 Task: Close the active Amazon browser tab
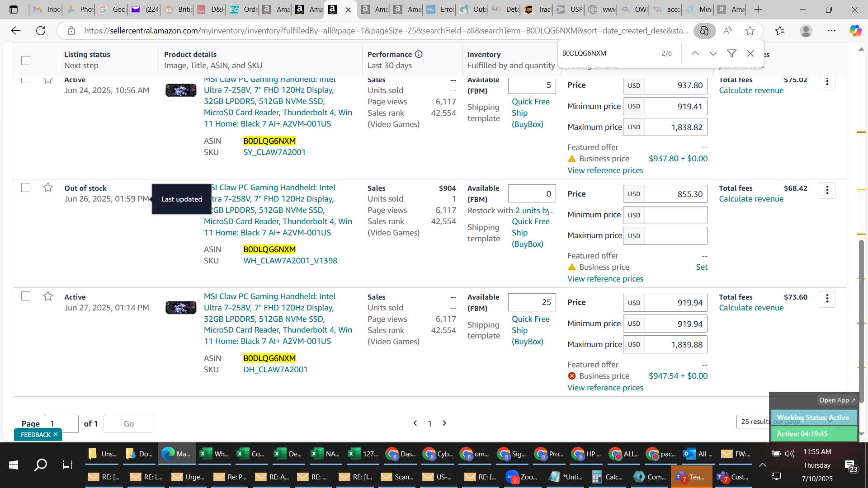point(348,9)
